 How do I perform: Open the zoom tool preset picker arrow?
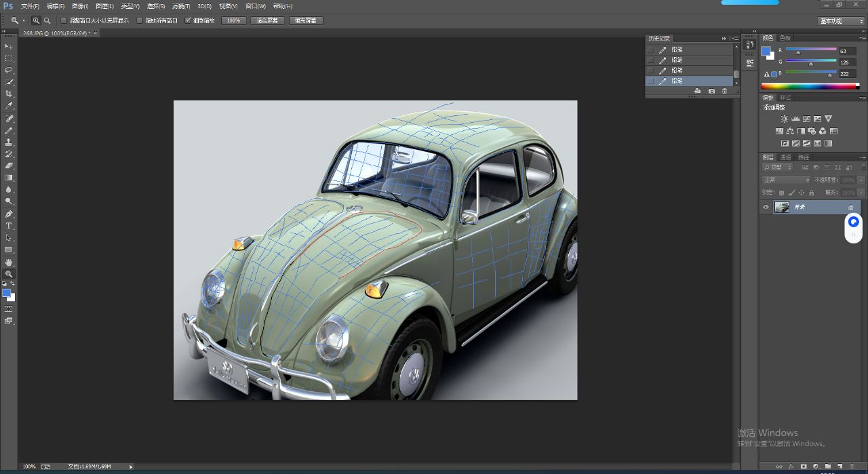pyautogui.click(x=23, y=20)
